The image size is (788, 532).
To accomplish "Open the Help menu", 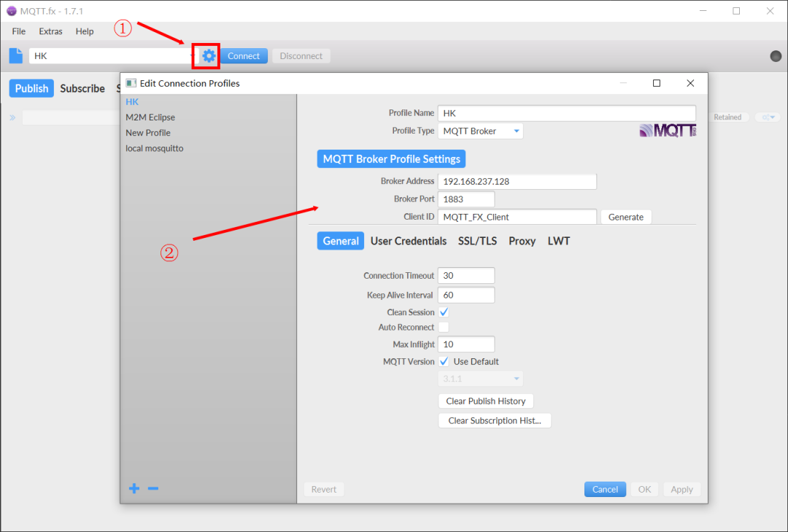I will (85, 31).
